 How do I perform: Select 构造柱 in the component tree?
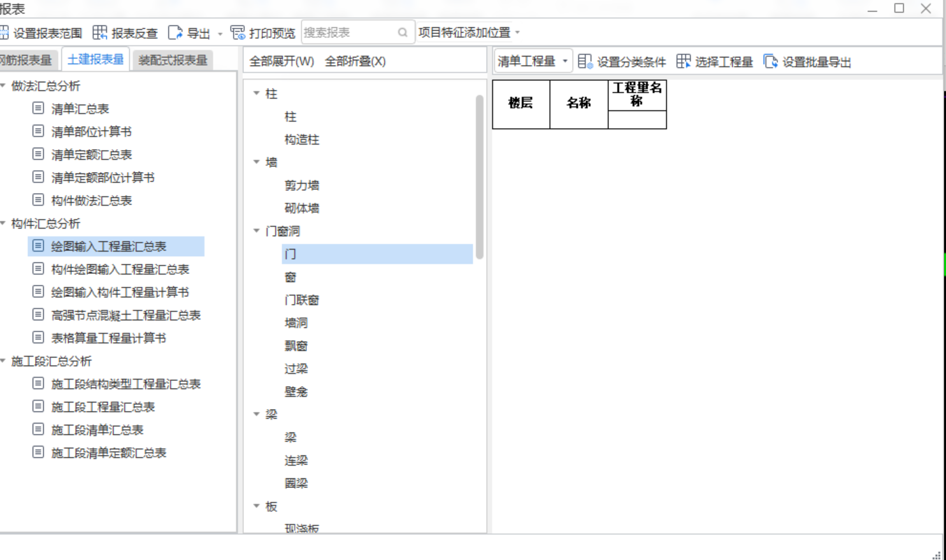click(302, 140)
